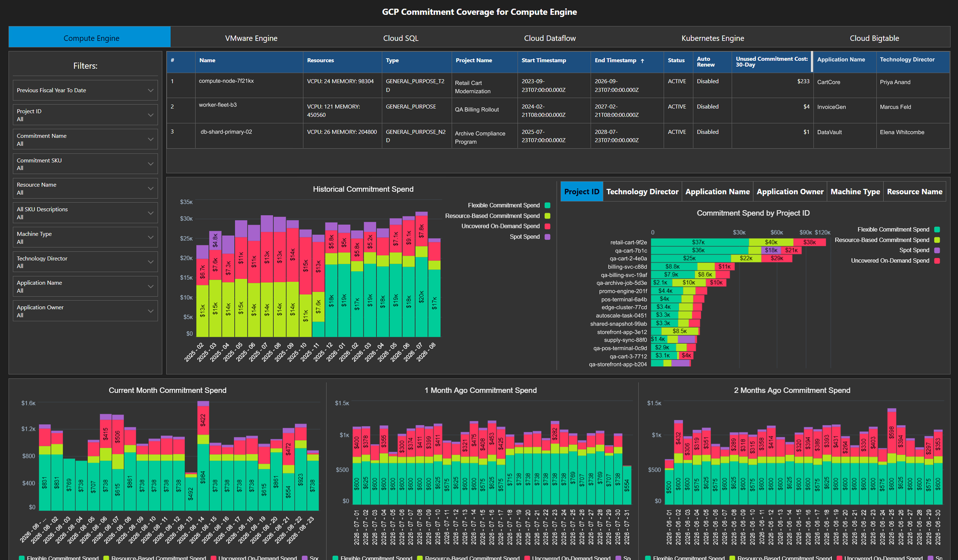
Task: Expand the Technology Director filter dropdown
Action: point(85,262)
